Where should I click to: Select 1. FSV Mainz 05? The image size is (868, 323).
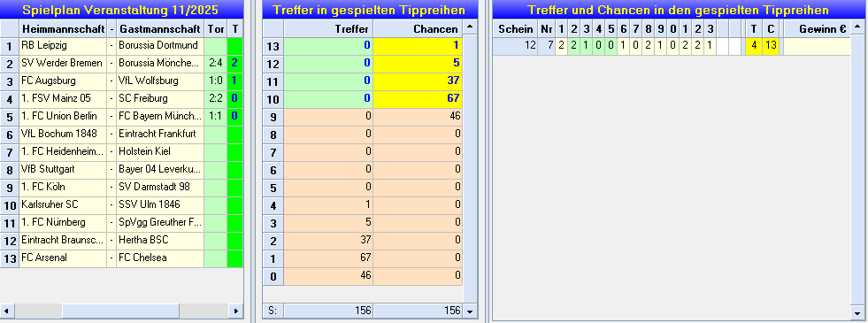click(x=62, y=98)
